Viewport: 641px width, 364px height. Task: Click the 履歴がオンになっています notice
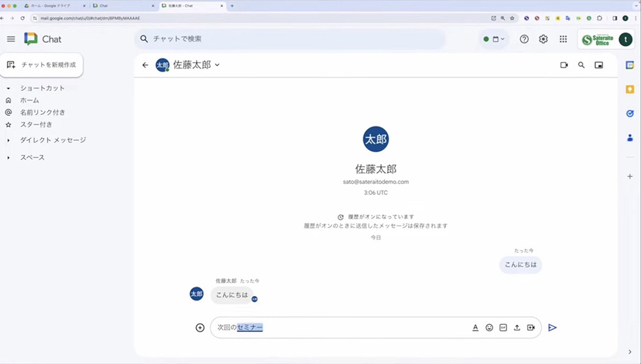pyautogui.click(x=381, y=217)
